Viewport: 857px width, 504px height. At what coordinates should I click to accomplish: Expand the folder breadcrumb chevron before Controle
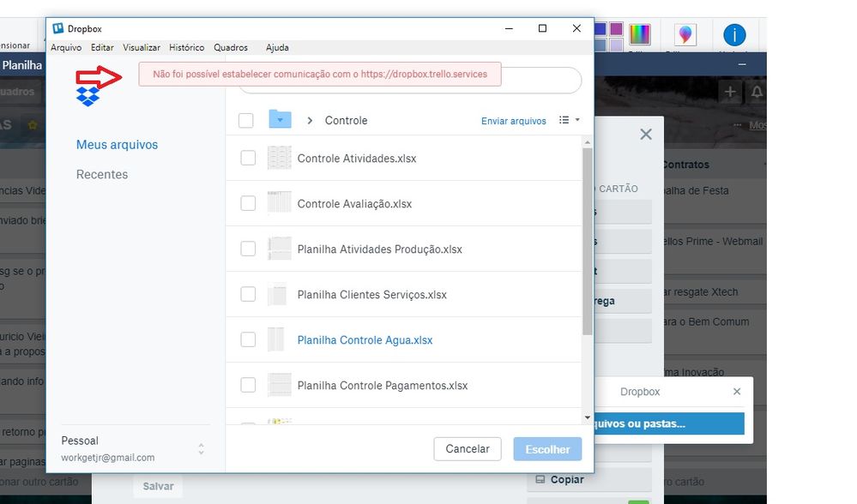point(310,121)
